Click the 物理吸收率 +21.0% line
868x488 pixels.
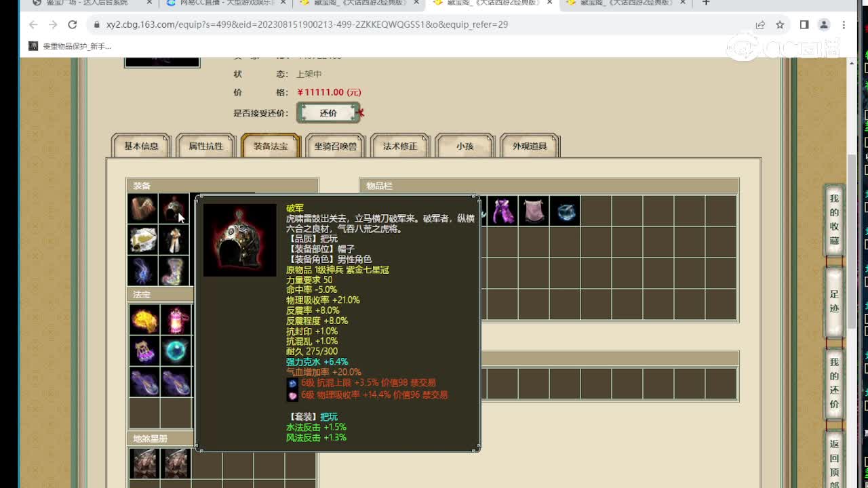pos(323,300)
